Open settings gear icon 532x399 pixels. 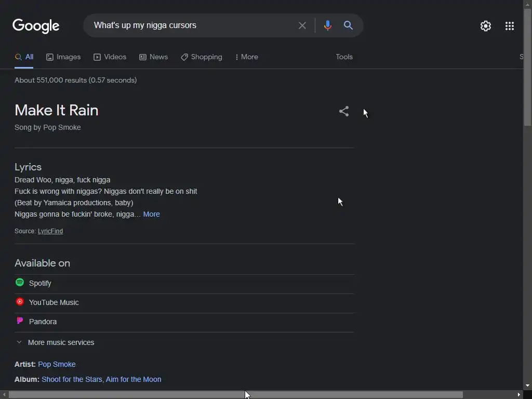(486, 26)
